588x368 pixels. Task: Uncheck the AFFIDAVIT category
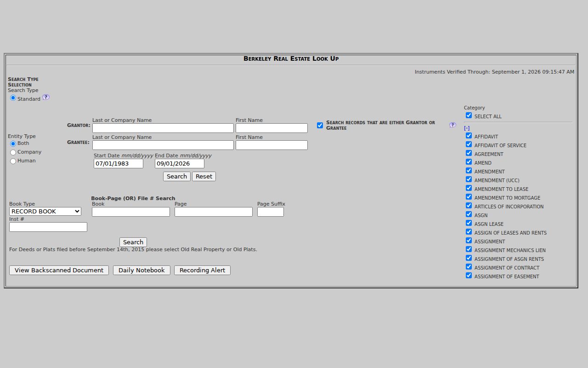[469, 136]
